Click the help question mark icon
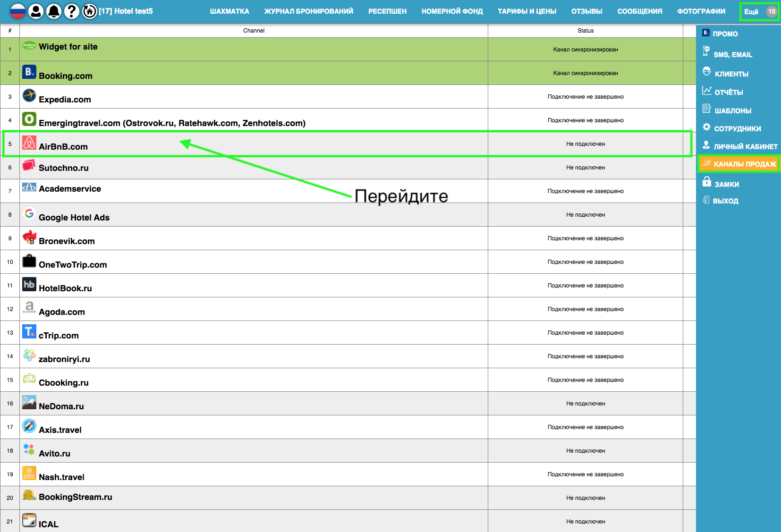 coord(72,11)
